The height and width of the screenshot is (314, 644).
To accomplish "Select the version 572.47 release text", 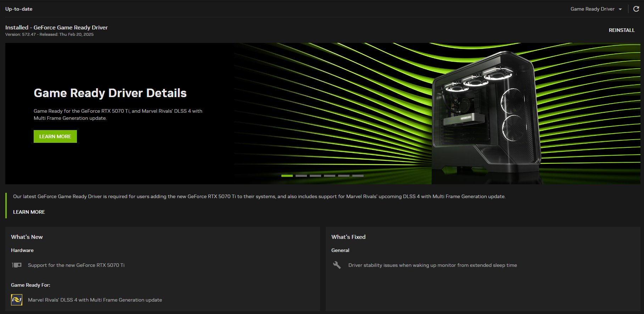I will (x=49, y=34).
